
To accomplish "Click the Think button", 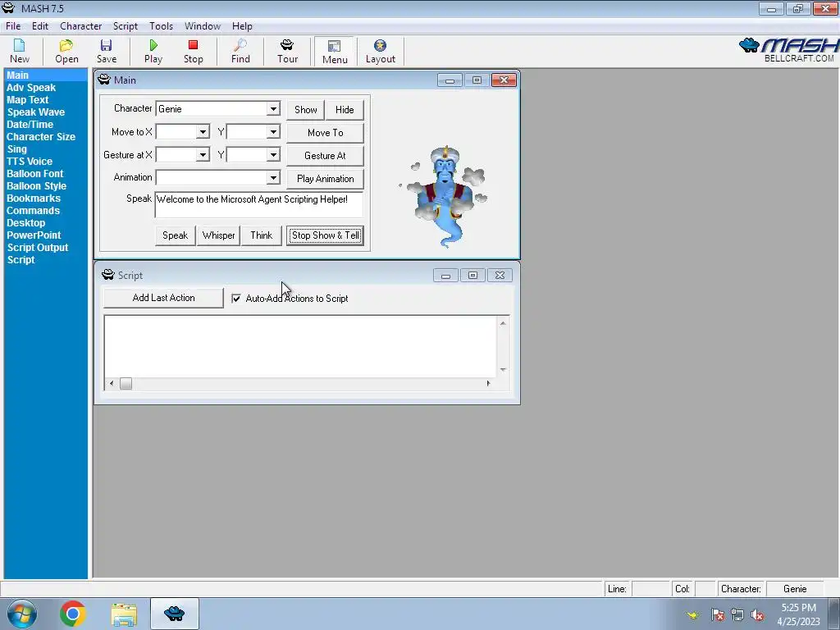I will tap(262, 235).
